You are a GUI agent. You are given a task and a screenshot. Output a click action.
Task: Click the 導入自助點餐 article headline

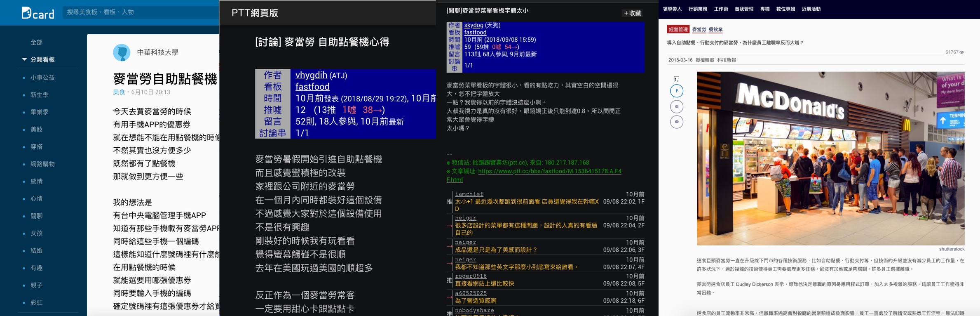click(735, 43)
